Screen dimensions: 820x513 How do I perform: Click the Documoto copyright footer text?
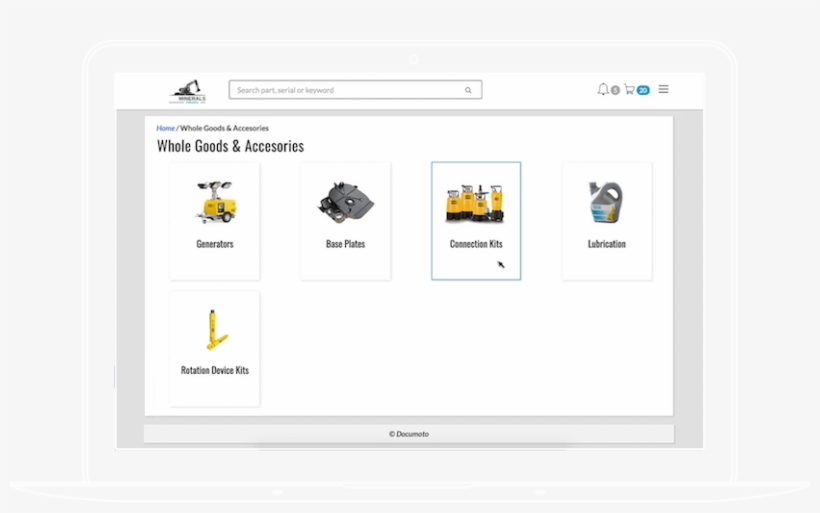click(x=409, y=434)
